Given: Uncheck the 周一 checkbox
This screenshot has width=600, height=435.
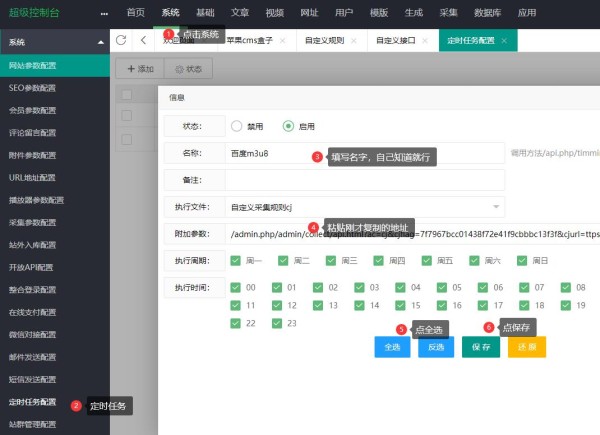Looking at the screenshot, I should pos(236,261).
